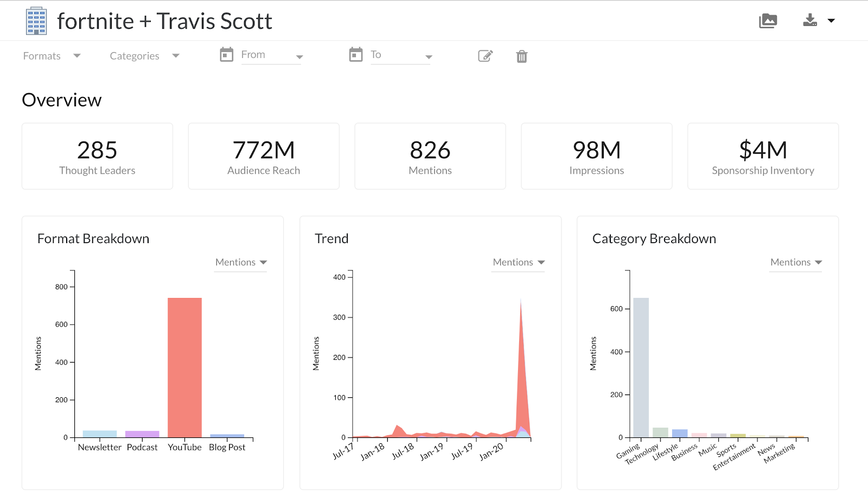The height and width of the screenshot is (502, 868).
Task: Click the building icon beside the title
Action: coord(36,21)
